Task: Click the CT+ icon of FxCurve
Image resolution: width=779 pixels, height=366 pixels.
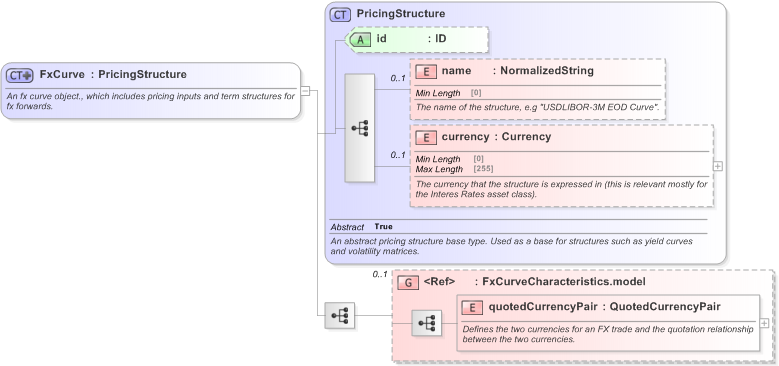Action: coord(19,75)
